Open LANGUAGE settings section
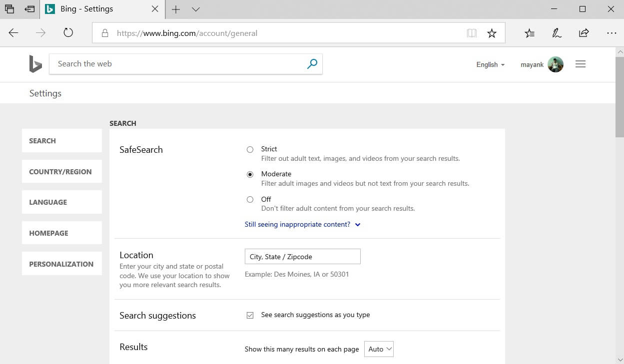 pos(62,202)
